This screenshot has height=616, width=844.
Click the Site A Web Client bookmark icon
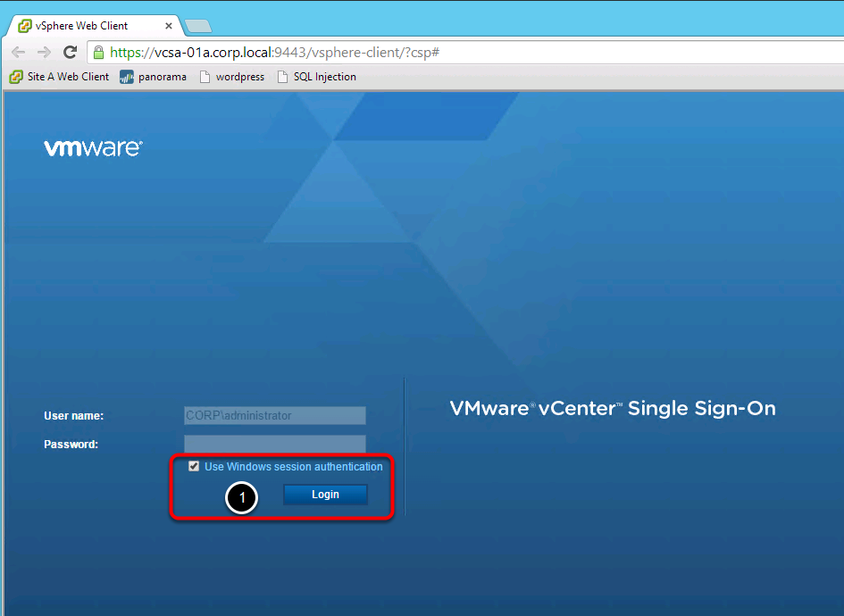coord(16,77)
